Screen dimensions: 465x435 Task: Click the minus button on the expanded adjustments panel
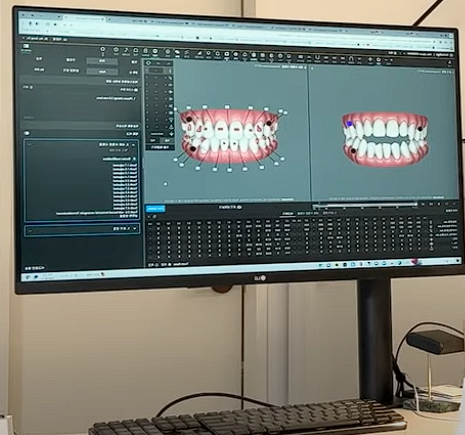click(x=30, y=144)
